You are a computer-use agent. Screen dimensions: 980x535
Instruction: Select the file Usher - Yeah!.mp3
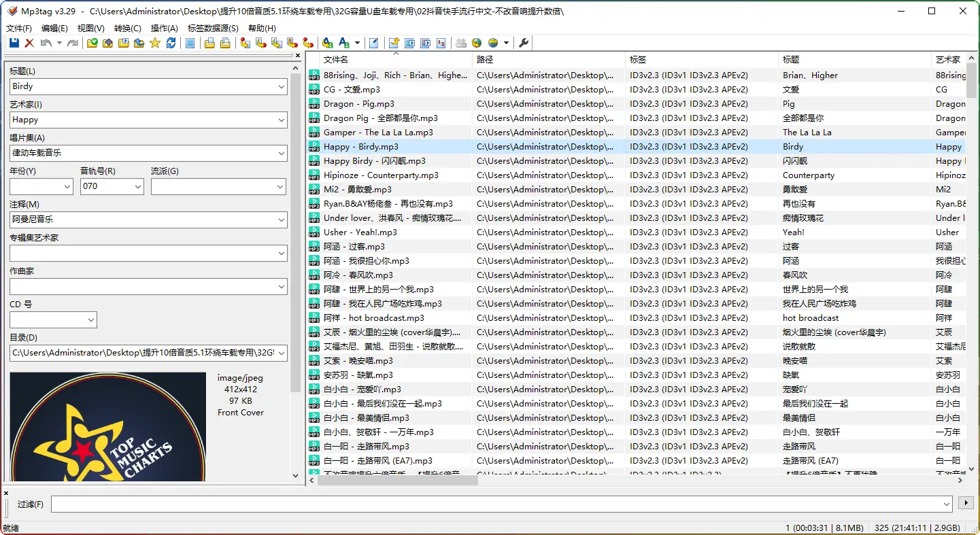coord(360,232)
